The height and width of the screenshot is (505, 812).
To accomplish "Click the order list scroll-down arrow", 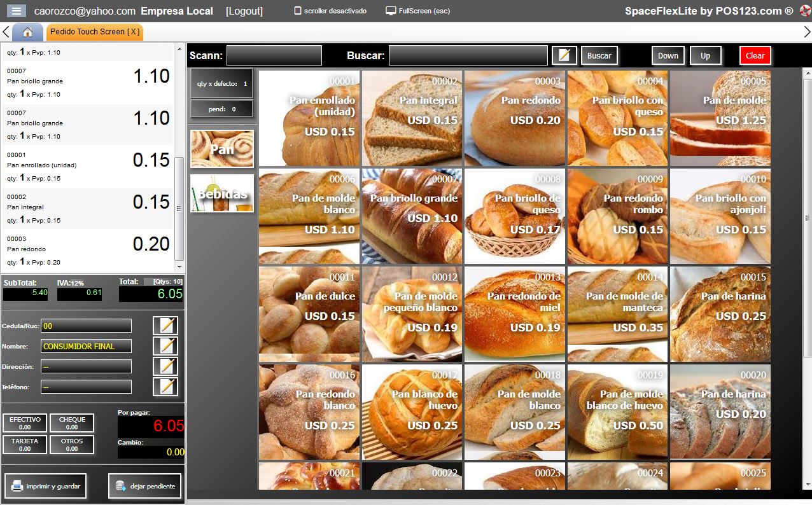I will click(179, 267).
